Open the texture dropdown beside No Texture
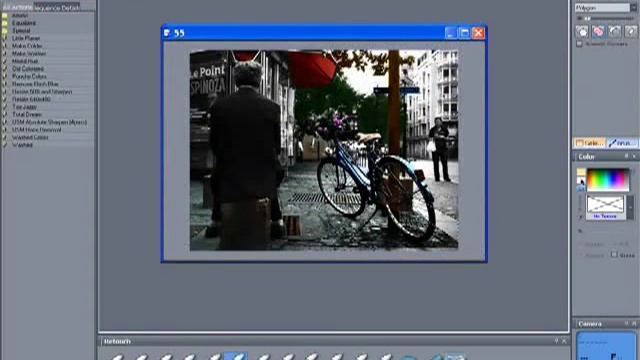The width and height of the screenshot is (640, 360). pos(630,207)
